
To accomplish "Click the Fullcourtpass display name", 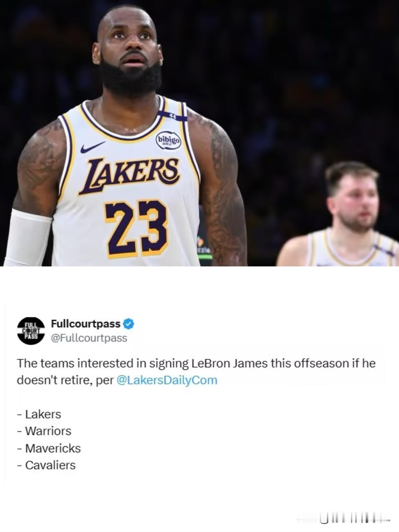I will pyautogui.click(x=86, y=324).
